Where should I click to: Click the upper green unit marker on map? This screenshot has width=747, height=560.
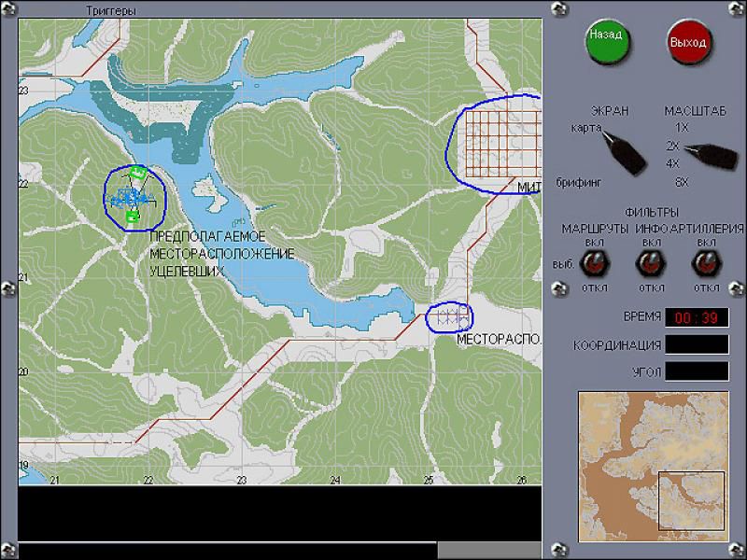[x=137, y=173]
